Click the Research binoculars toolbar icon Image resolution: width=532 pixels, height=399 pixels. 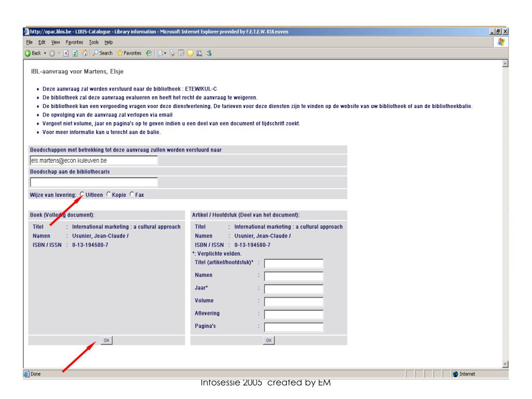[199, 54]
